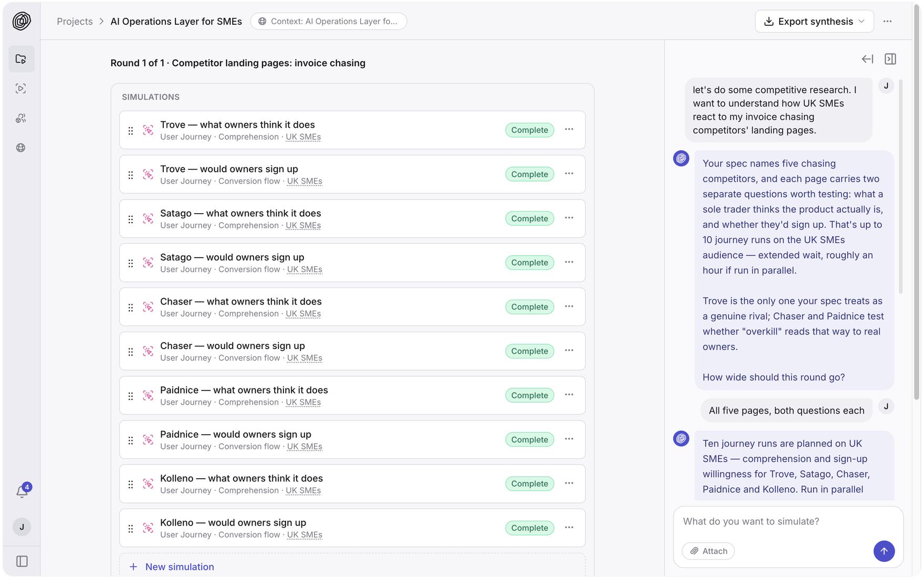Viewport: 924px width, 579px height.
Task: Open Kolleno — would owners sign up simulation
Action: click(x=352, y=528)
